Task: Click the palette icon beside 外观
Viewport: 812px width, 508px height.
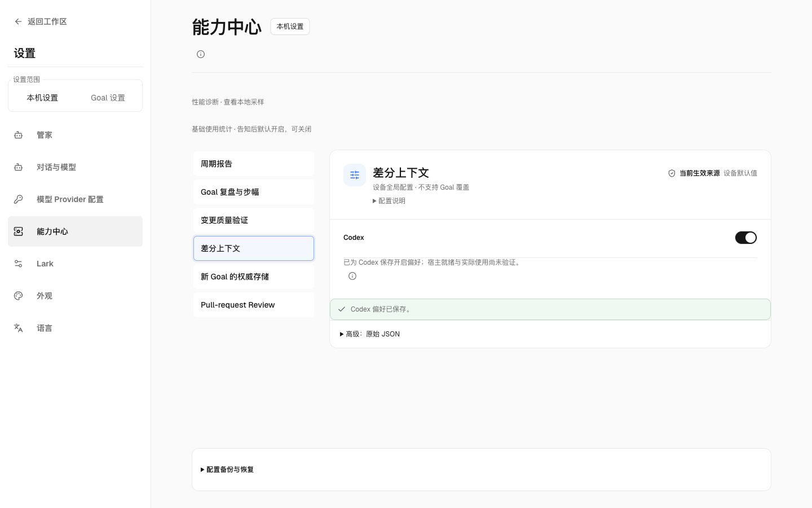Action: point(19,296)
